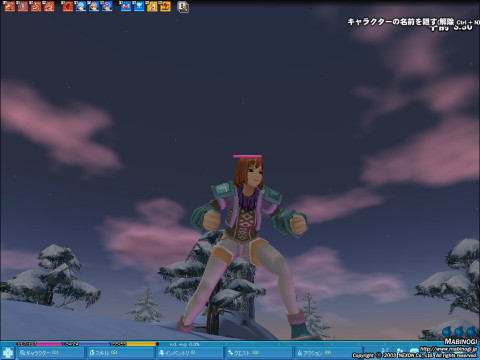
Task: Open the インベントリ inventory window
Action: point(190,353)
